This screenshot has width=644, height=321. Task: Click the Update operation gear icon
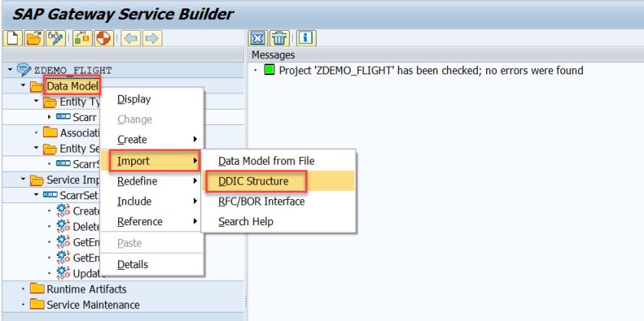tap(63, 273)
